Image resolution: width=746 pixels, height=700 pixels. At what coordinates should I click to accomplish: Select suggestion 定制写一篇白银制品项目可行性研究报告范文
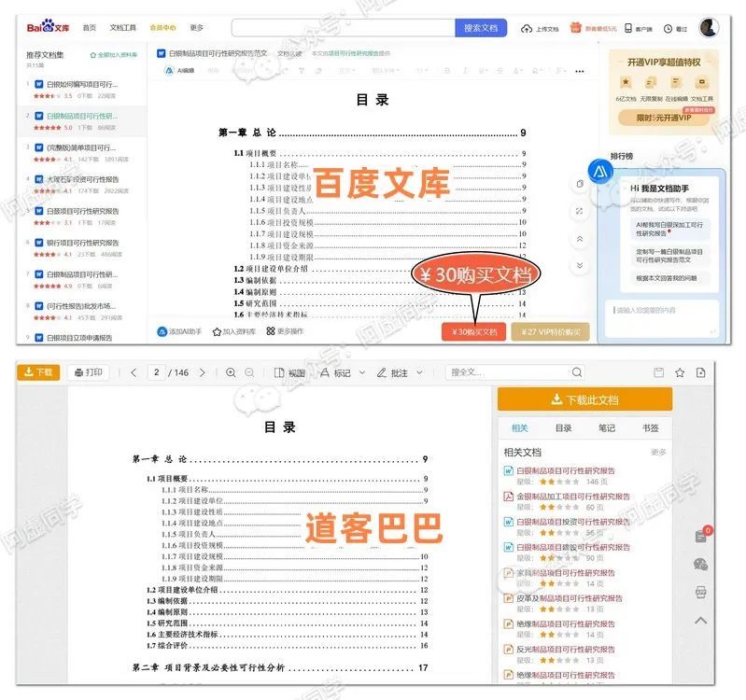[669, 256]
